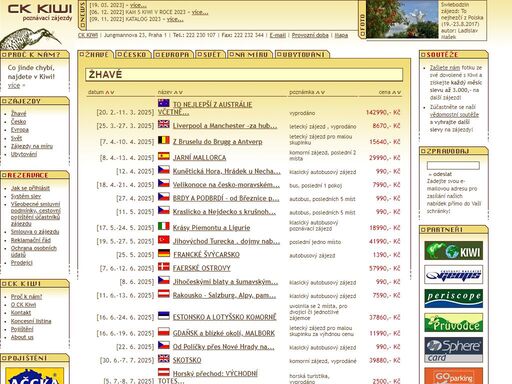Sort by název descending arrow
This screenshot has height=384, width=512.
point(180,92)
